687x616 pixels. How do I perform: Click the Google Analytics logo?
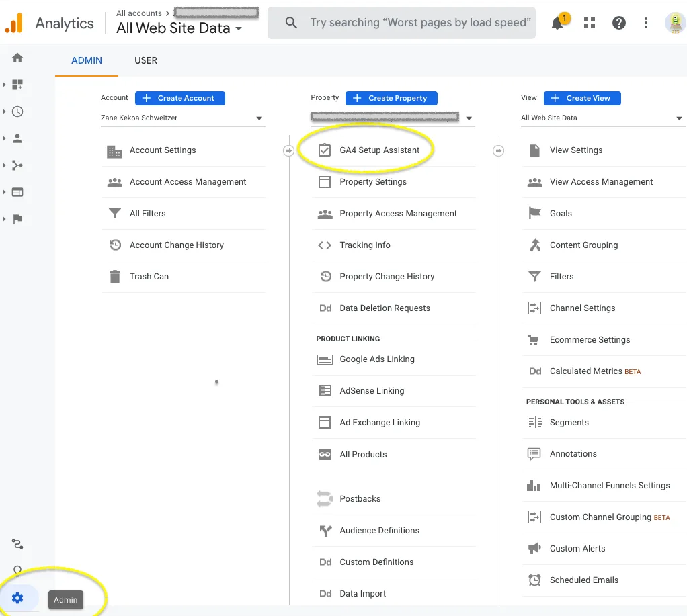click(14, 23)
